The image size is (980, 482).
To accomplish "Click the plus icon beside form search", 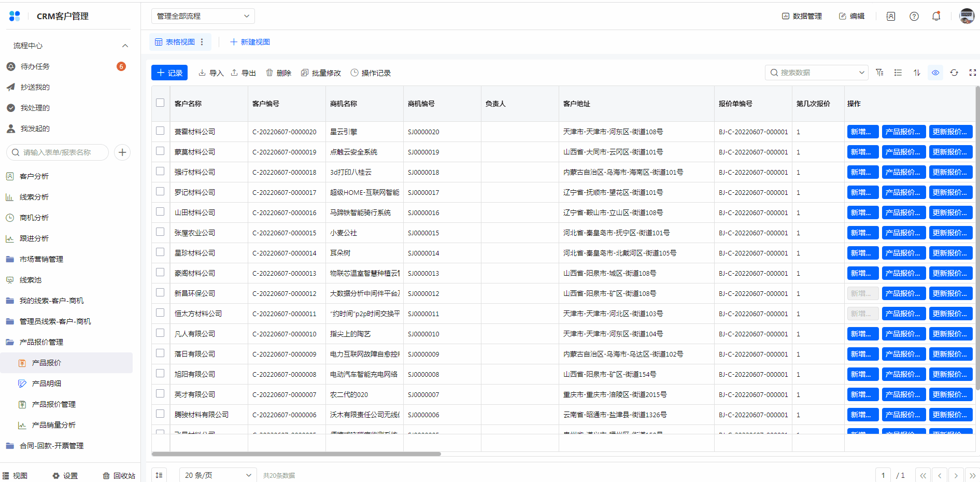I will tap(122, 152).
